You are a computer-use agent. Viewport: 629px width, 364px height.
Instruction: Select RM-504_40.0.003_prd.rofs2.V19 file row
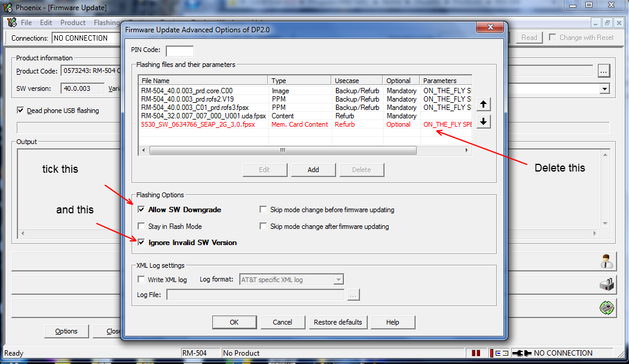coord(305,99)
